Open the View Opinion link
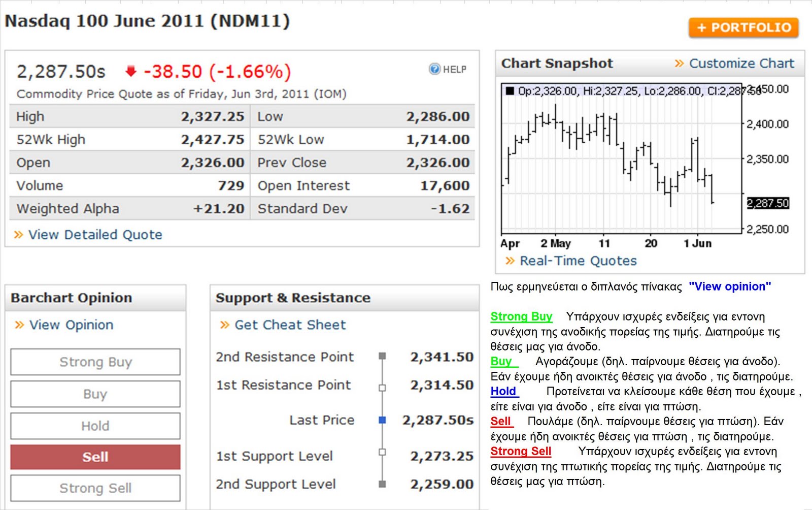The width and height of the screenshot is (812, 510). point(72,325)
